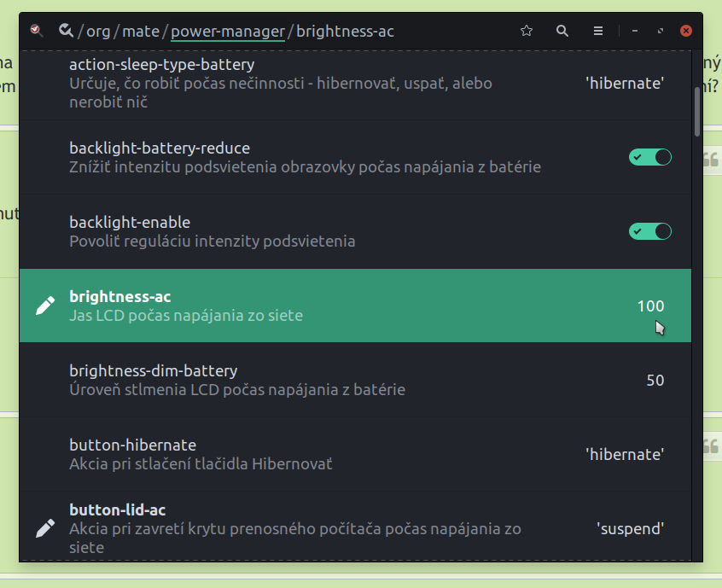Viewport: 722px width, 588px height.
Task: Open search with the magnifier icon
Action: point(562,31)
